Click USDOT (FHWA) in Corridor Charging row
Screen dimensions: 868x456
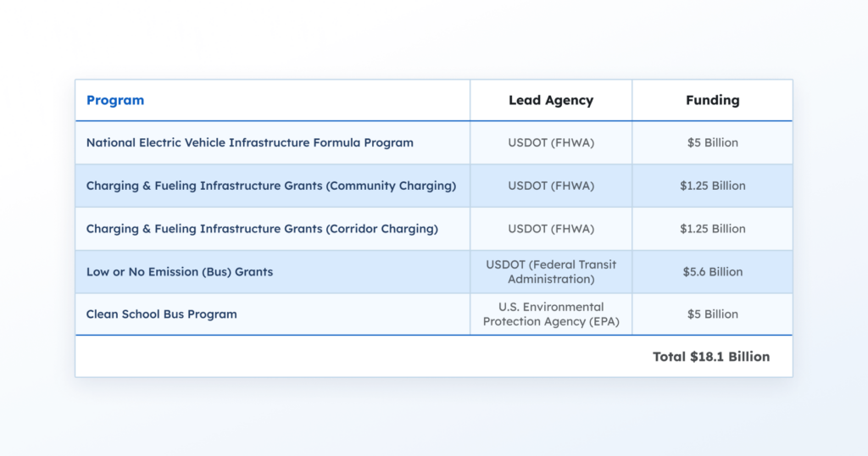click(x=551, y=229)
